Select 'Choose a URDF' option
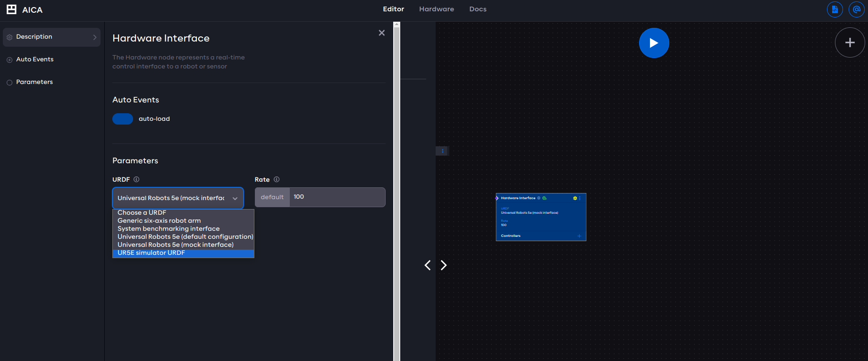Image resolution: width=868 pixels, height=361 pixels. (183, 213)
